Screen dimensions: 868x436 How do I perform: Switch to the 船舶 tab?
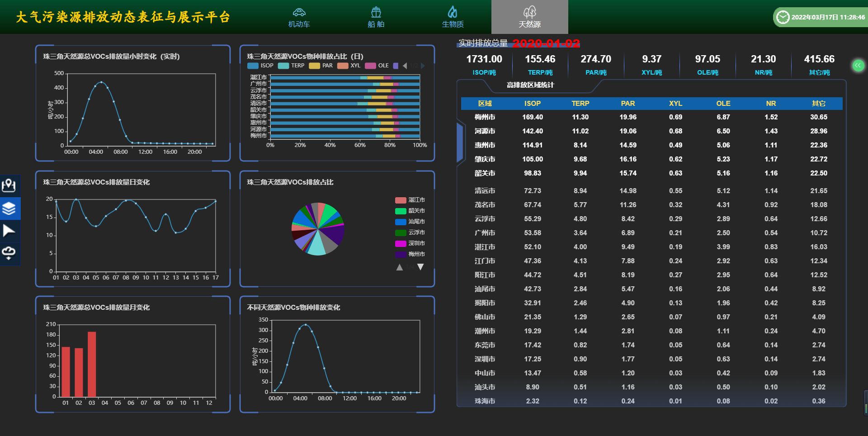(x=376, y=17)
